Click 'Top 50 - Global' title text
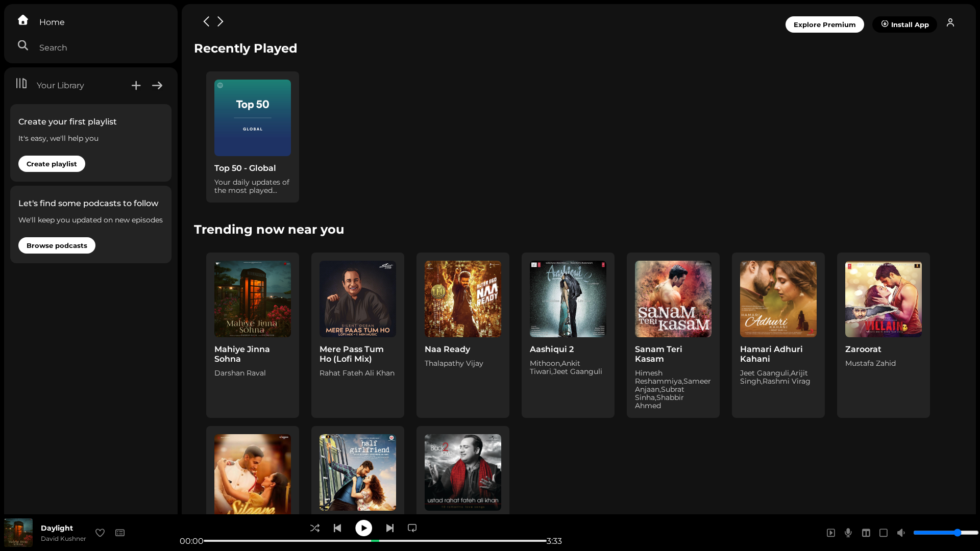 [245, 168]
